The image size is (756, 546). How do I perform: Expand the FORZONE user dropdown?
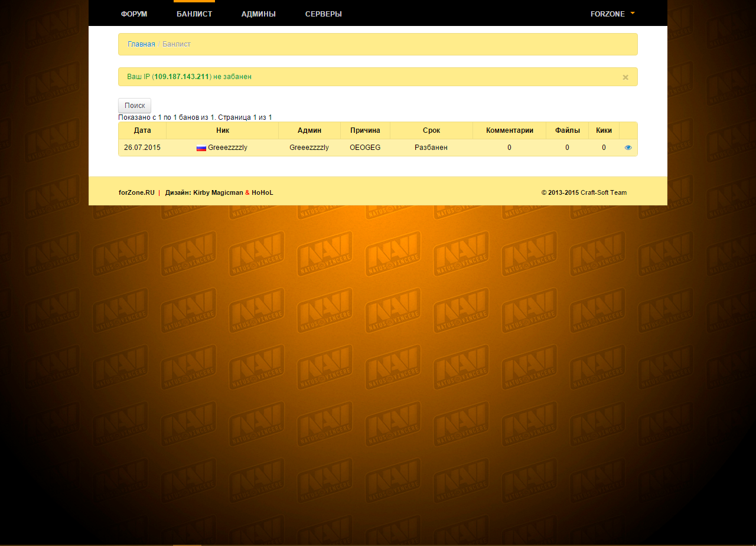point(612,14)
